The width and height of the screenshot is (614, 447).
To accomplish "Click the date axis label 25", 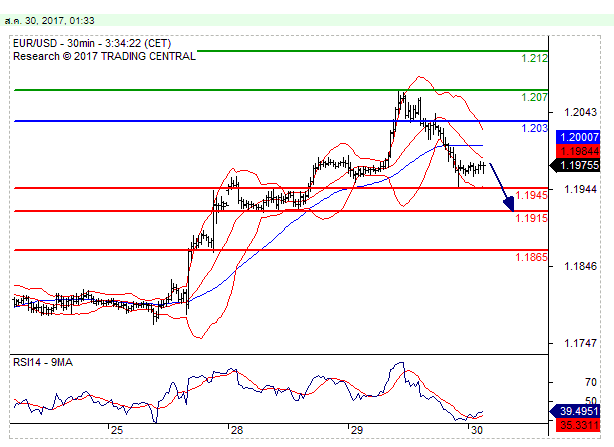I will click(x=117, y=430).
